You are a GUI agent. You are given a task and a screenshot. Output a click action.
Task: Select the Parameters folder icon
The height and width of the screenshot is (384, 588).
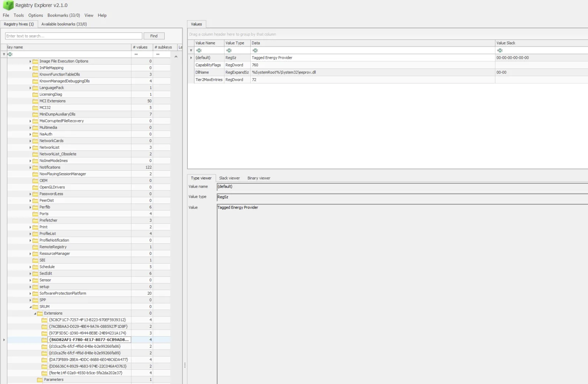(40, 380)
